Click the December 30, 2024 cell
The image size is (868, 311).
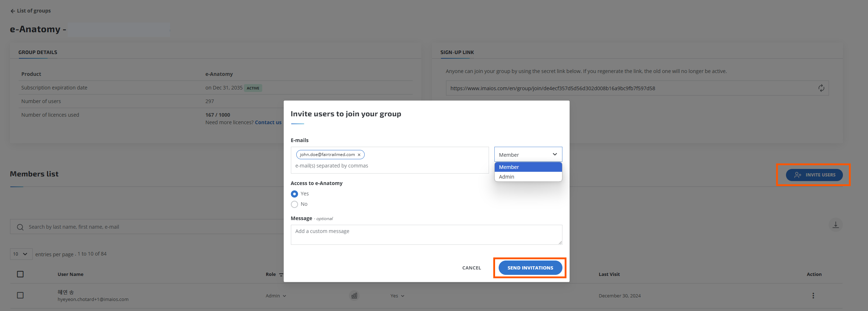[x=619, y=296]
